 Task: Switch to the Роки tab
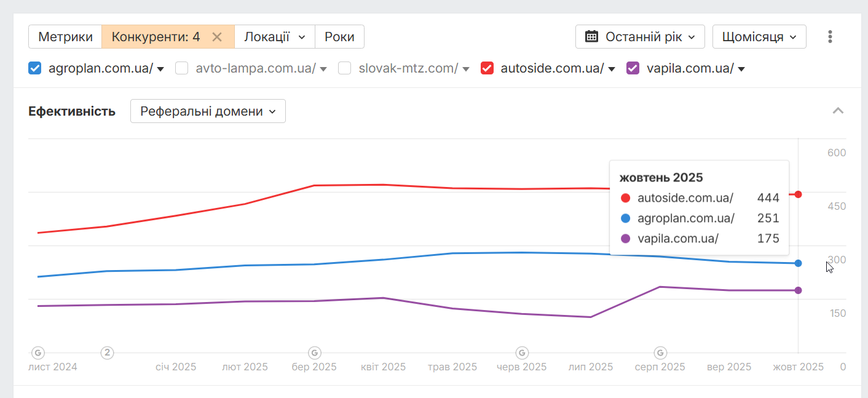pyautogui.click(x=339, y=37)
